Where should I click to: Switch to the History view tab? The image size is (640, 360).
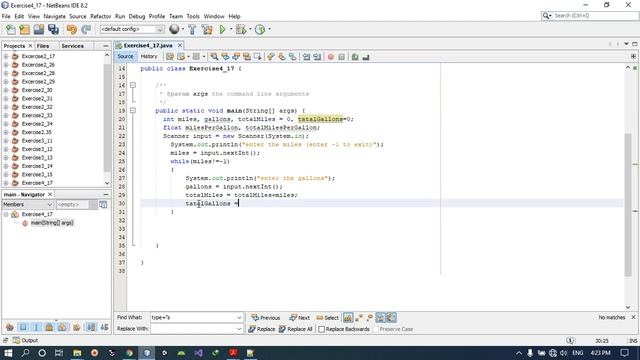tap(149, 57)
